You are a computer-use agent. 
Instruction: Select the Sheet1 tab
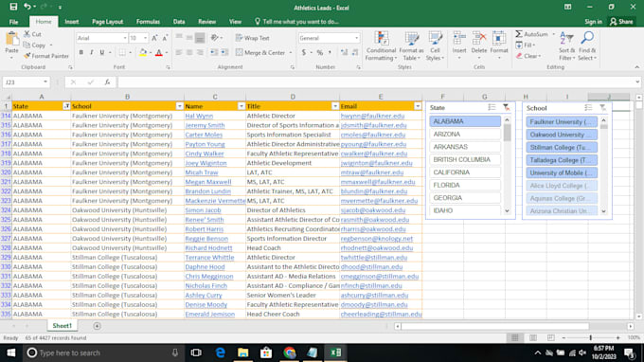click(x=62, y=325)
